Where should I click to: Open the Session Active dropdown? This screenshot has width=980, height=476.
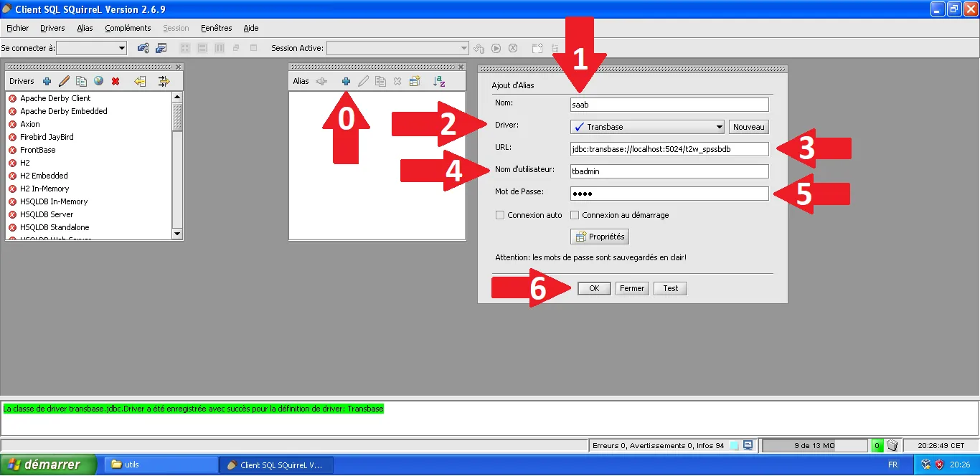point(462,48)
